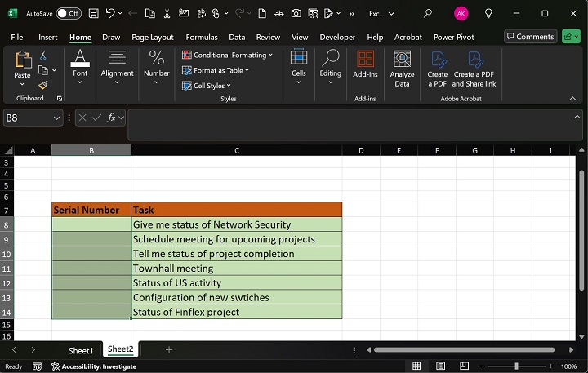Switch to Page Layout view in status bar
The height and width of the screenshot is (373, 588).
[442, 366]
